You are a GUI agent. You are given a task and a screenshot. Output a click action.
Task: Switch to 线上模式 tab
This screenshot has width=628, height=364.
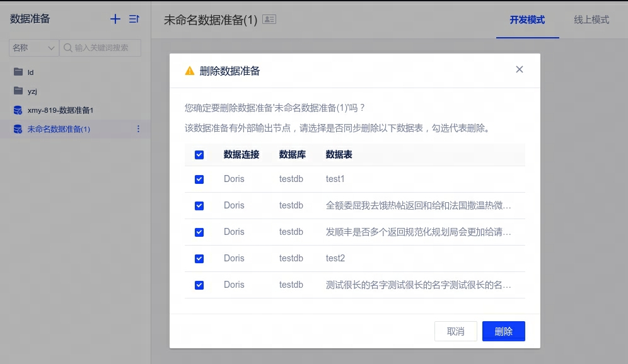click(x=591, y=20)
